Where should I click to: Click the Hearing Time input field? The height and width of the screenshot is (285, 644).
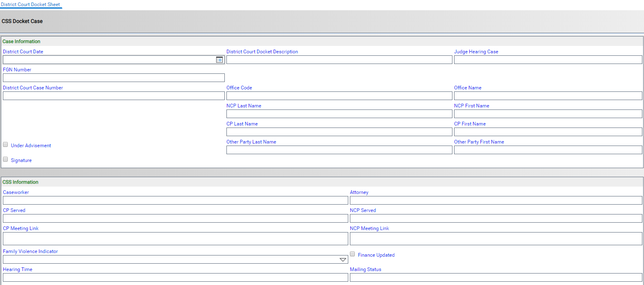(176, 278)
